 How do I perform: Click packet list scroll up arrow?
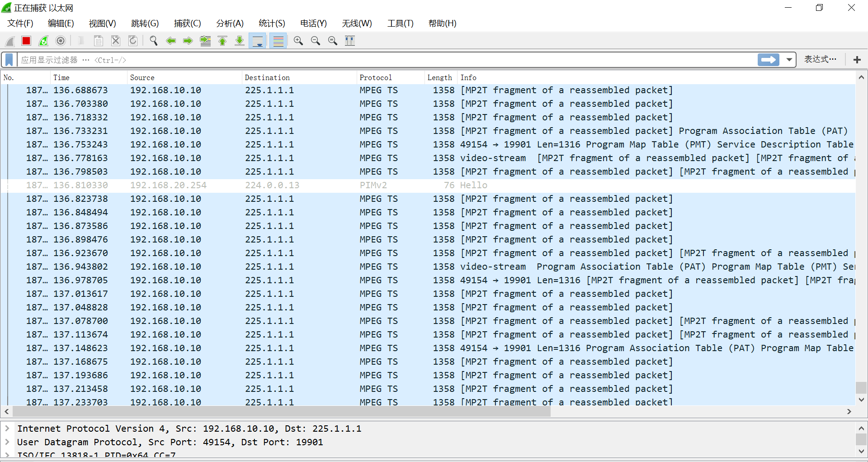(861, 77)
